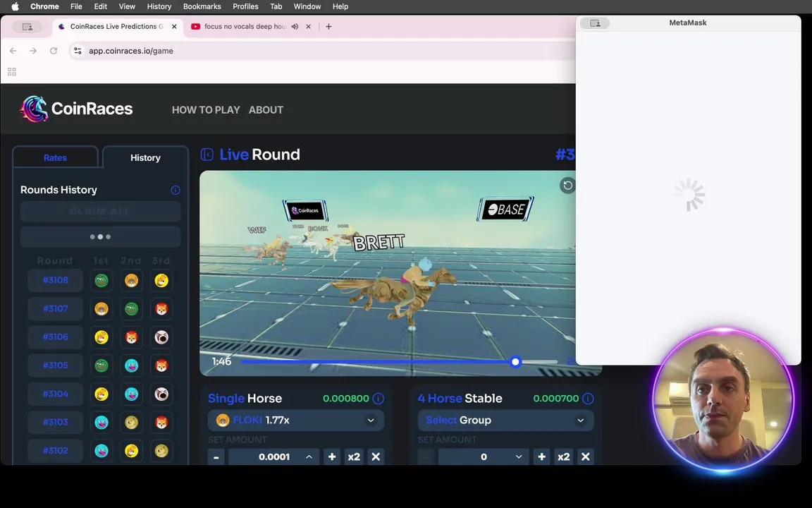Open HOW TO PLAY page
812x508 pixels.
click(x=206, y=110)
